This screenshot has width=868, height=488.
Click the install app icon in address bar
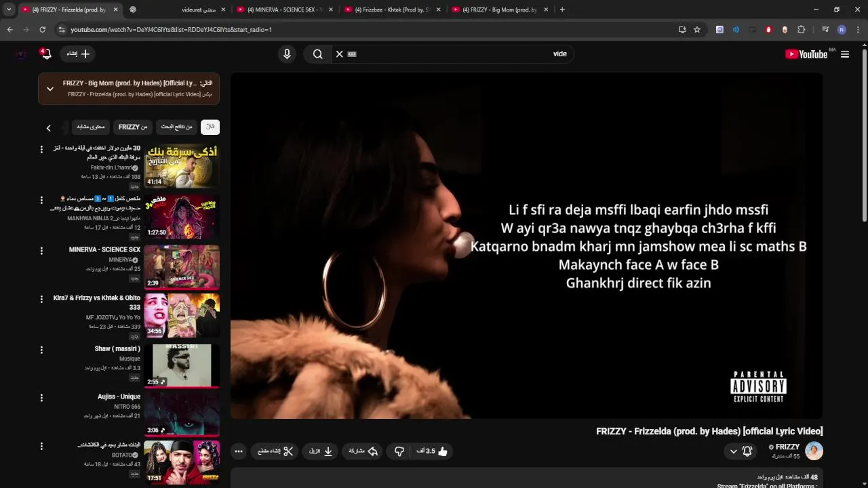(682, 30)
